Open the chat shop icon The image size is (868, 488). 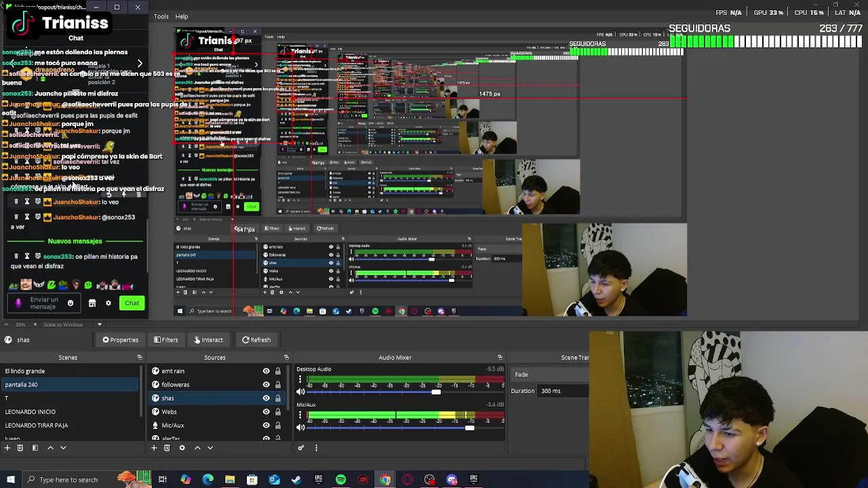[x=92, y=303]
